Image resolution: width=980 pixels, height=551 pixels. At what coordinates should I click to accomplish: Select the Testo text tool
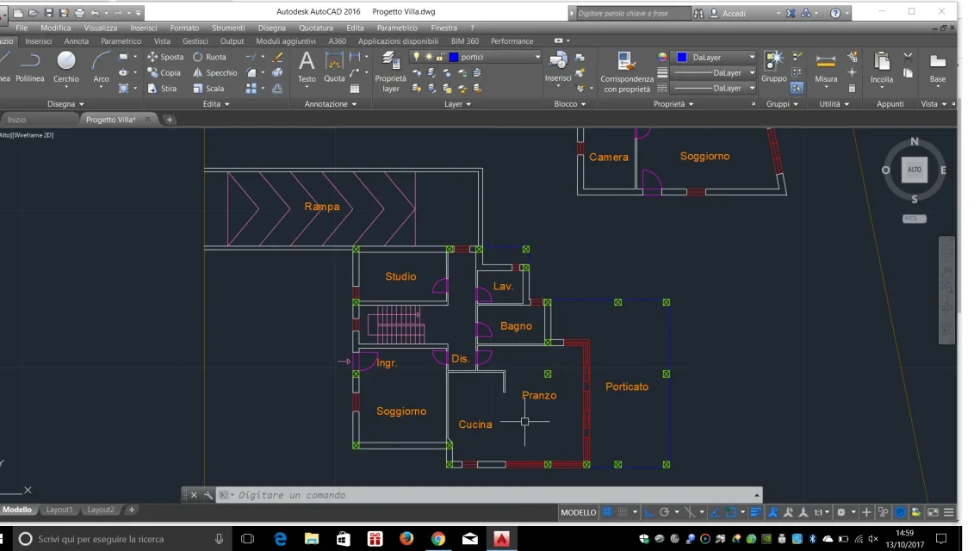307,67
